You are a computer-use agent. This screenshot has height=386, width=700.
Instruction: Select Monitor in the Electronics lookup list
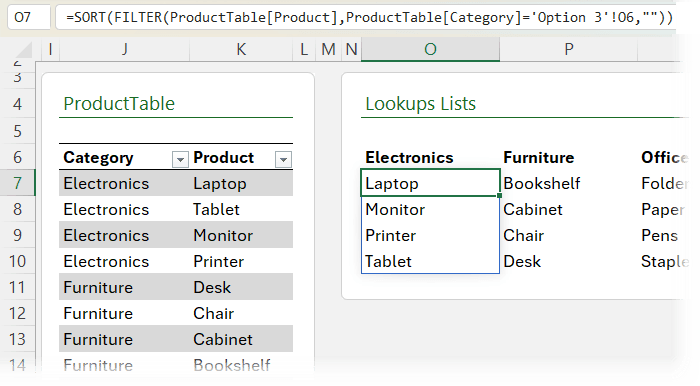[430, 209]
